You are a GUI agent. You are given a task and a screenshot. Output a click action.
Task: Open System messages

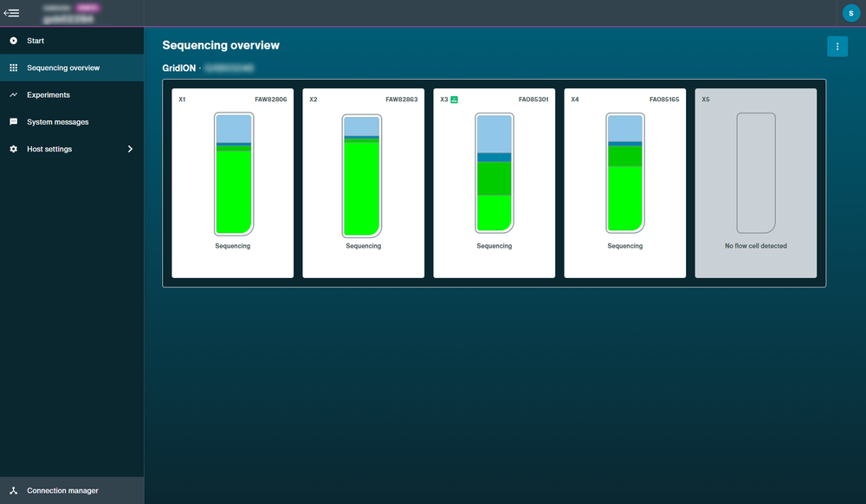(72, 122)
